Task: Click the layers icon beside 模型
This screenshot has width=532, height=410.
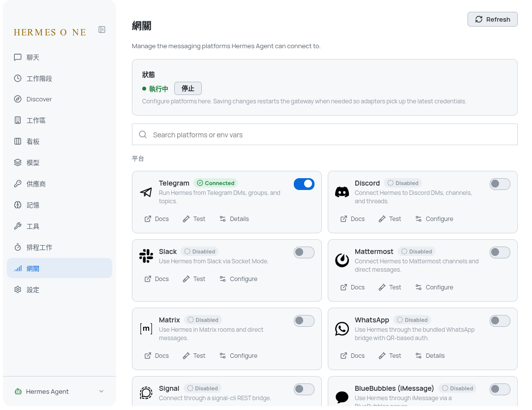Action: pyautogui.click(x=18, y=162)
